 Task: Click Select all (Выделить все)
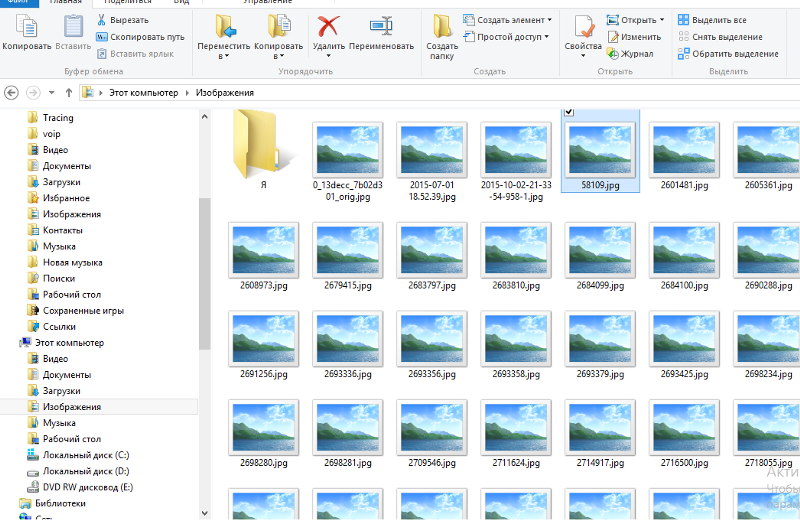tap(712, 20)
